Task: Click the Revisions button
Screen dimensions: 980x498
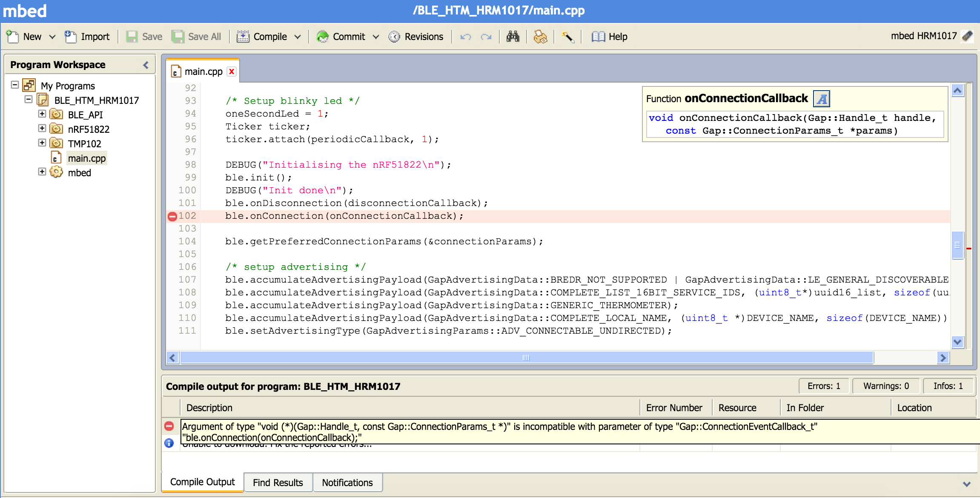Action: 416,37
